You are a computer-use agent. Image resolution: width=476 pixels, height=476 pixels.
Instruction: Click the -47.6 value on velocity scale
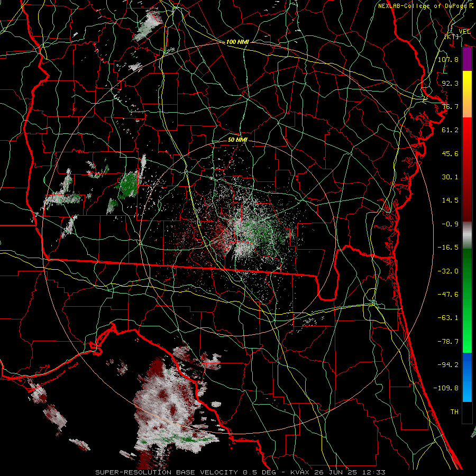click(448, 295)
